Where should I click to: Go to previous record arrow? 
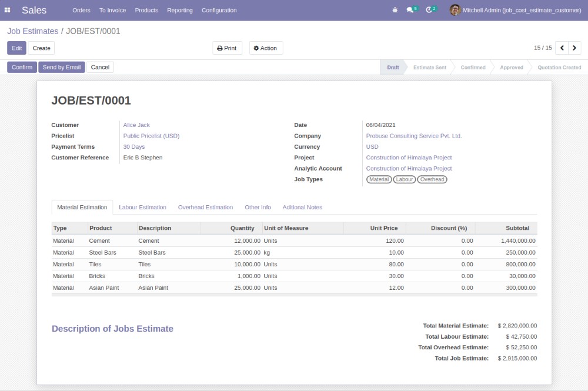click(562, 48)
